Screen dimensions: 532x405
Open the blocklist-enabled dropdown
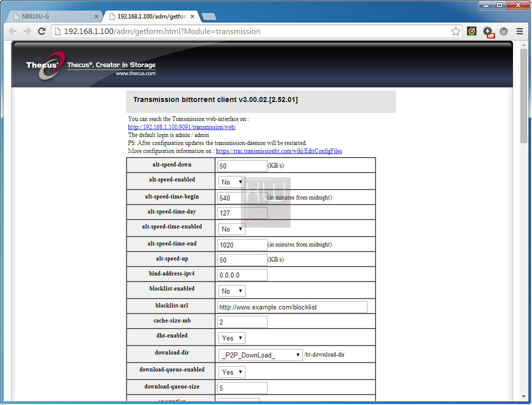231,291
